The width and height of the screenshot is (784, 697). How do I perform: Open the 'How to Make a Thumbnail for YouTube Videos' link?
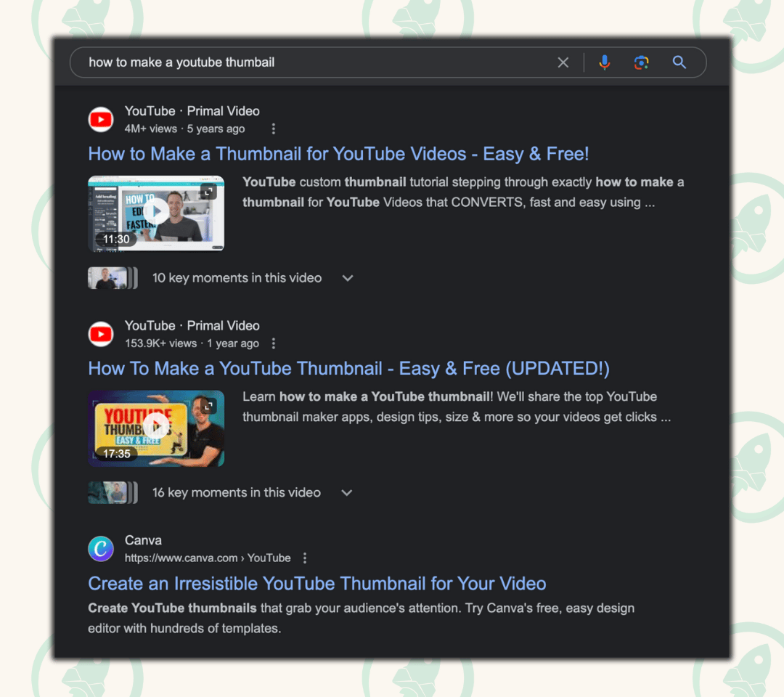[338, 154]
